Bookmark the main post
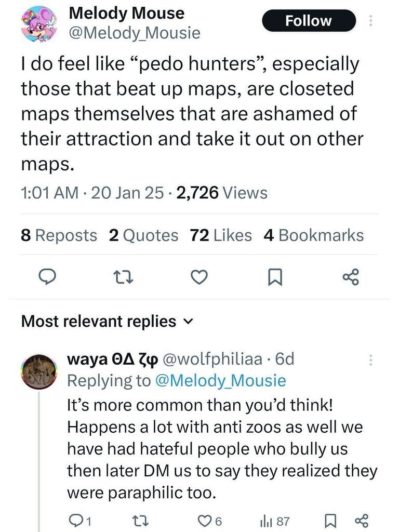This screenshot has width=399, height=532. click(274, 279)
